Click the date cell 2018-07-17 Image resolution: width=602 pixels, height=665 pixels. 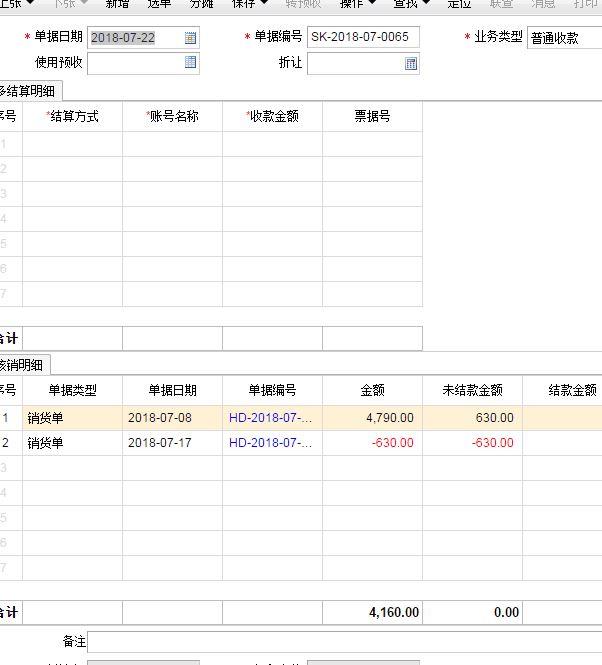[173, 443]
